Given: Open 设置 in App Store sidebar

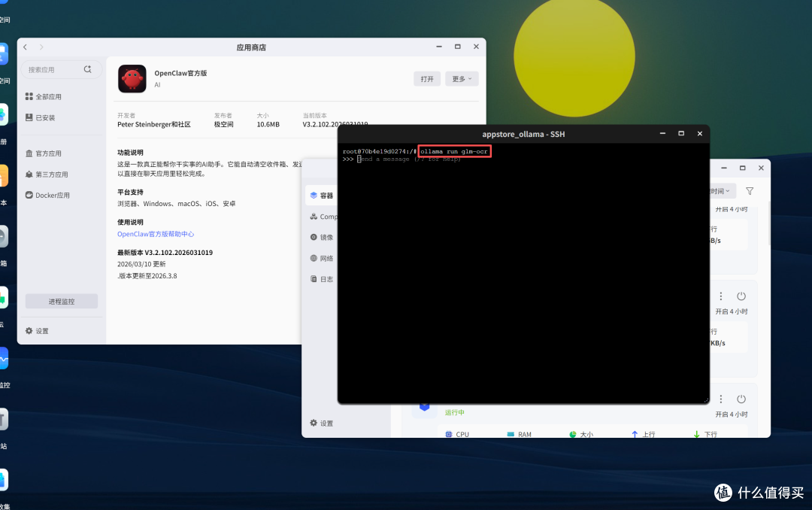Looking at the screenshot, I should pyautogui.click(x=38, y=331).
